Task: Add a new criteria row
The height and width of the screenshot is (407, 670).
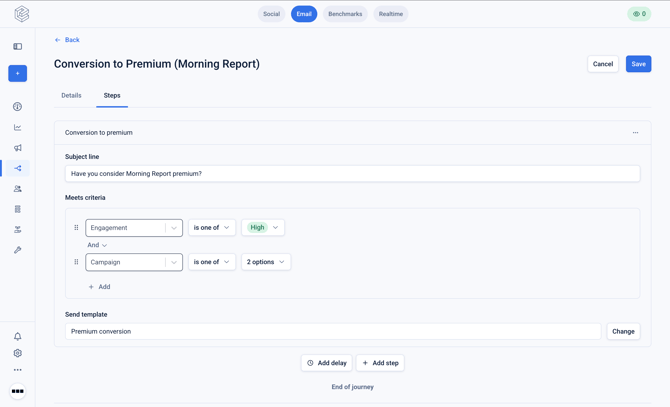Action: 99,287
